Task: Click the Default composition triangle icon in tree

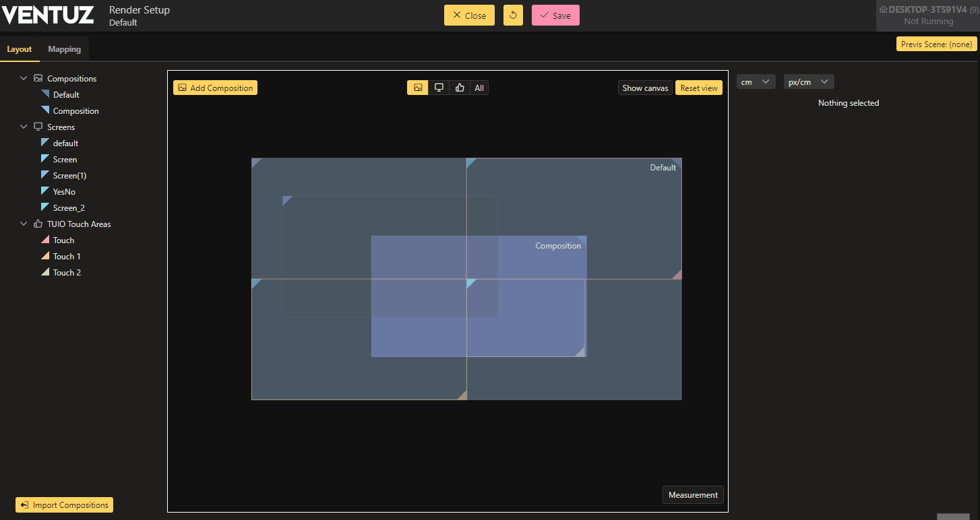Action: (x=45, y=95)
